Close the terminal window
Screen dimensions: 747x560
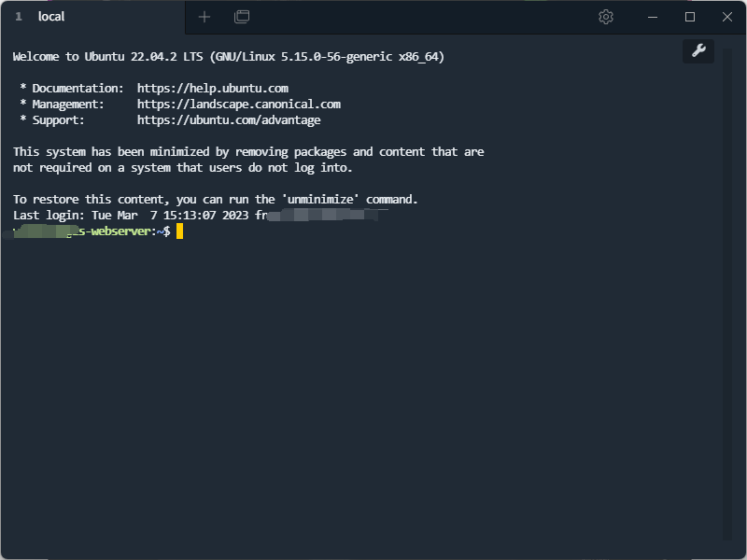727,17
